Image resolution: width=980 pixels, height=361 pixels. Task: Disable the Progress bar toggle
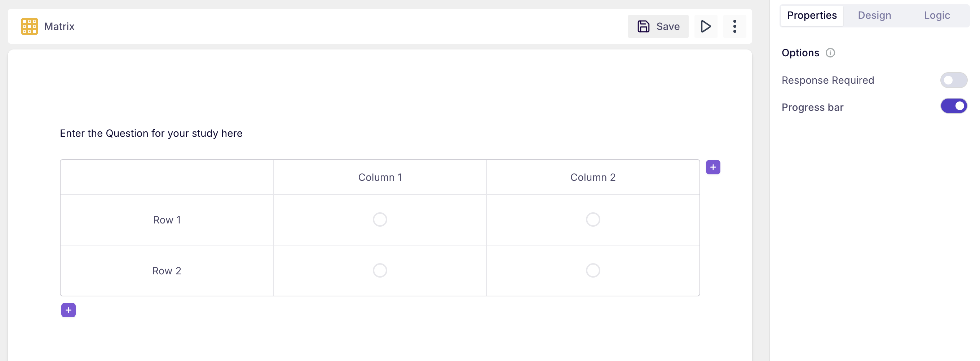tap(953, 106)
